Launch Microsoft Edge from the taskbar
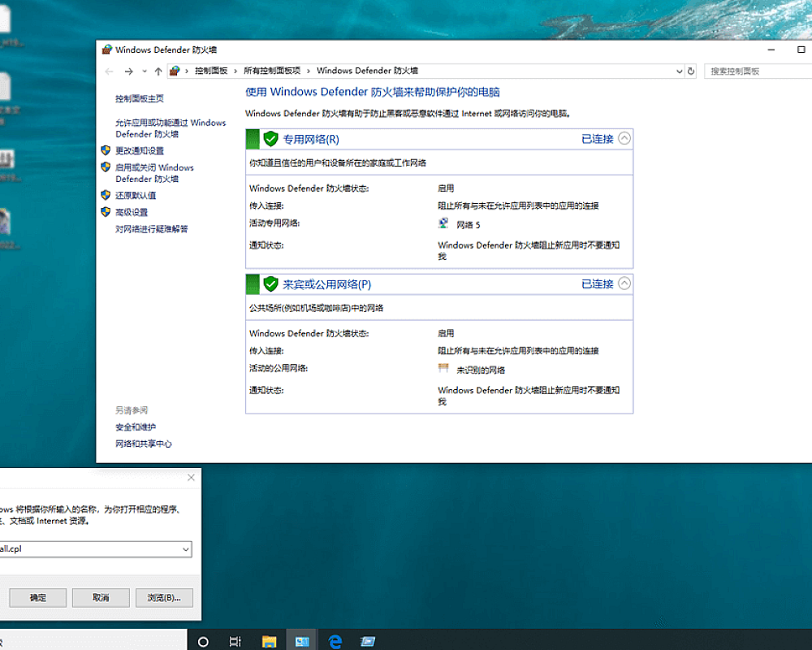 pos(335,641)
